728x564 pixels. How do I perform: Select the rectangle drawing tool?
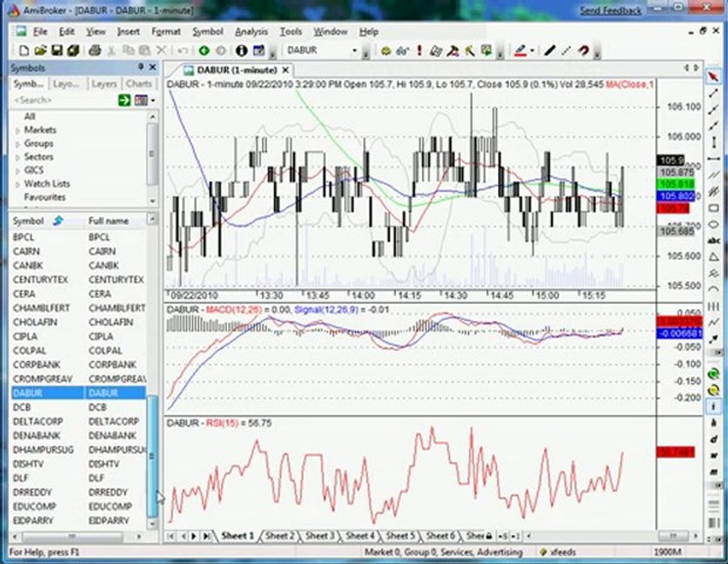pyautogui.click(x=713, y=208)
